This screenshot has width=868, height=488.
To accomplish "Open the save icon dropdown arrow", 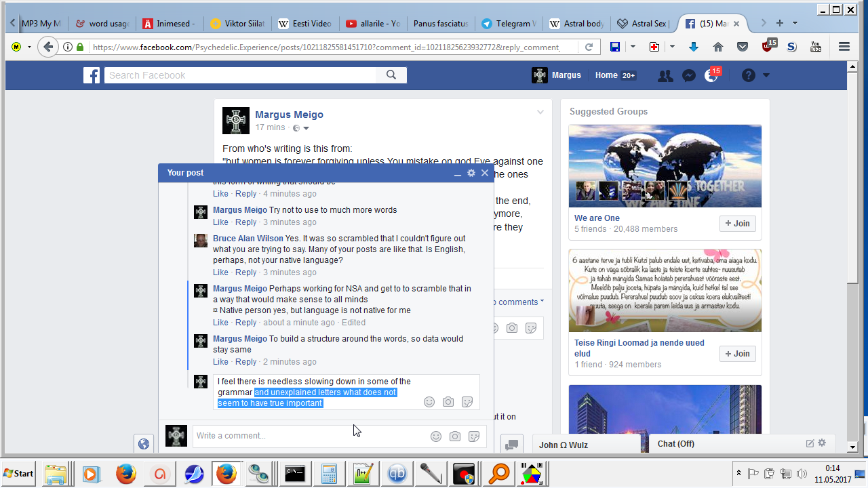I will coord(633,47).
